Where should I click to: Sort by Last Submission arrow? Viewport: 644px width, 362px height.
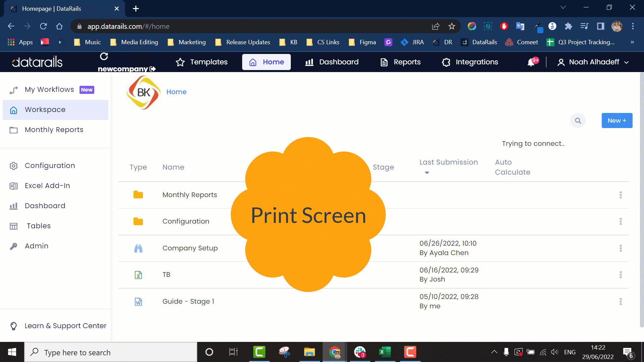427,173
